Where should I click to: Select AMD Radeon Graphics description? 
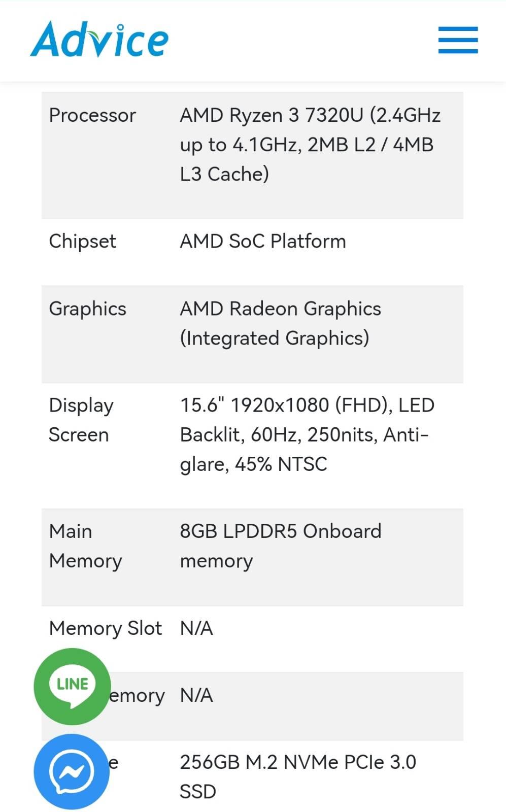click(280, 323)
